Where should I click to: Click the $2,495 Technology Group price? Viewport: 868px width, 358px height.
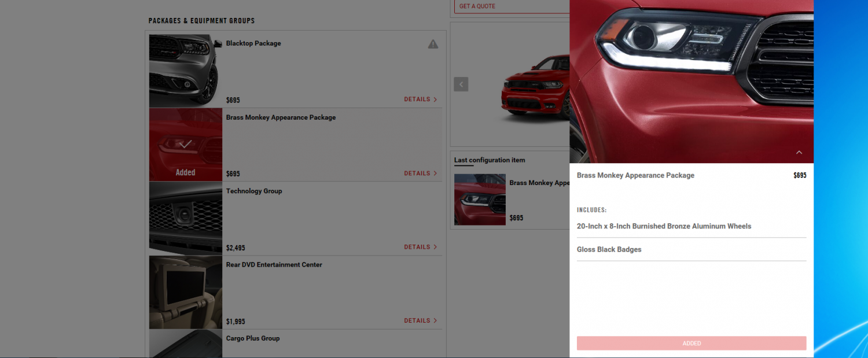(x=236, y=248)
